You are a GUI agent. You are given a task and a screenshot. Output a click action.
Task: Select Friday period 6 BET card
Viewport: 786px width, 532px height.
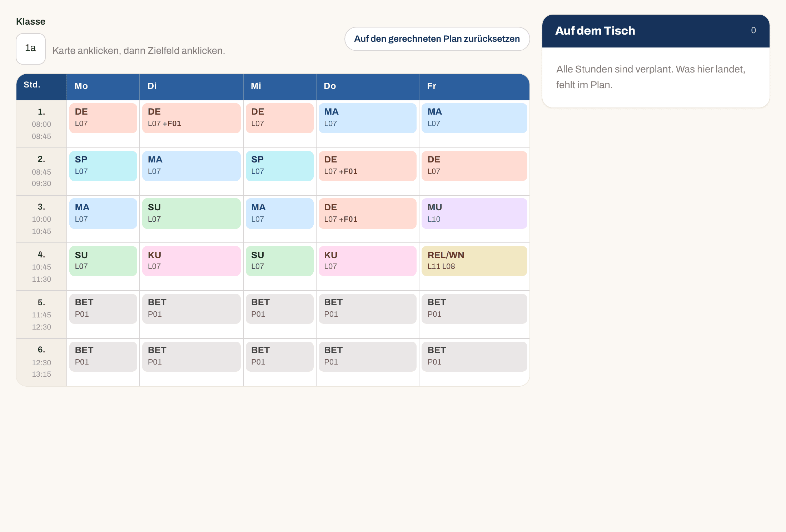474,357
